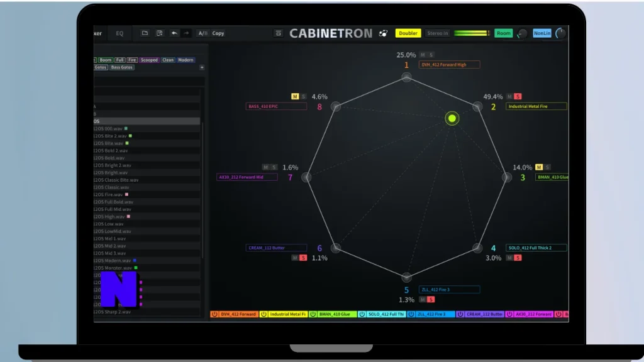
Task: Open the AX30_212 Forward Mid selector for slot 7
Action: pos(247,177)
